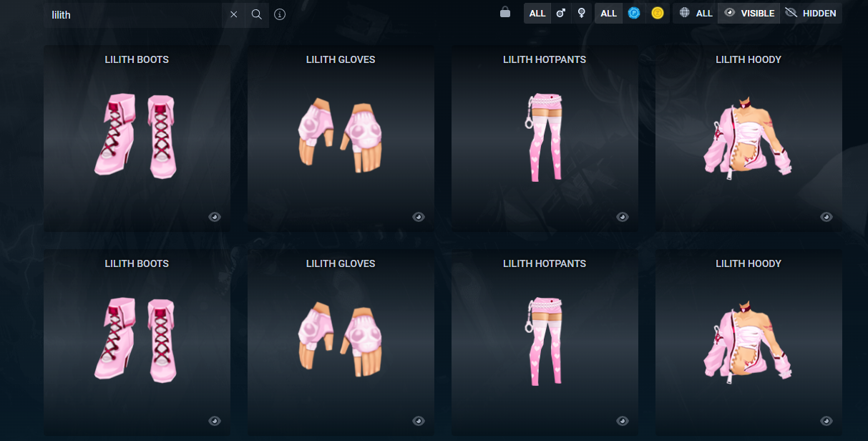Select the gender ALL filter next to male symbol

point(537,14)
